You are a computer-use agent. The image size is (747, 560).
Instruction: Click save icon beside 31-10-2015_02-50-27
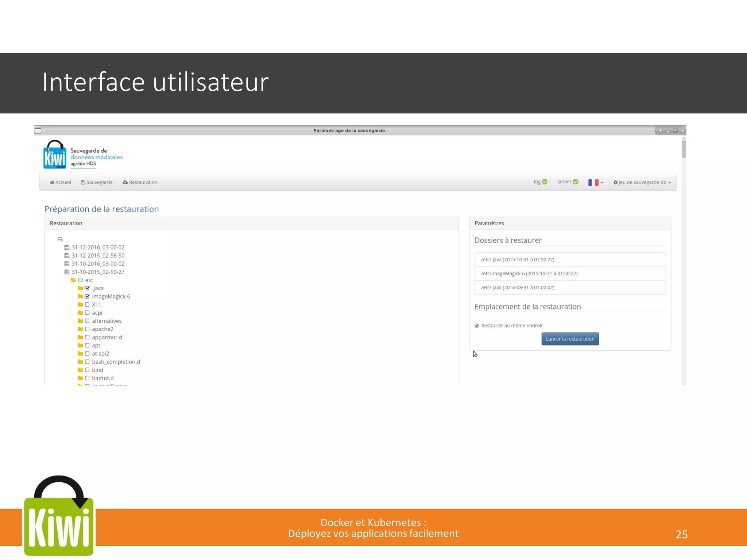point(67,272)
